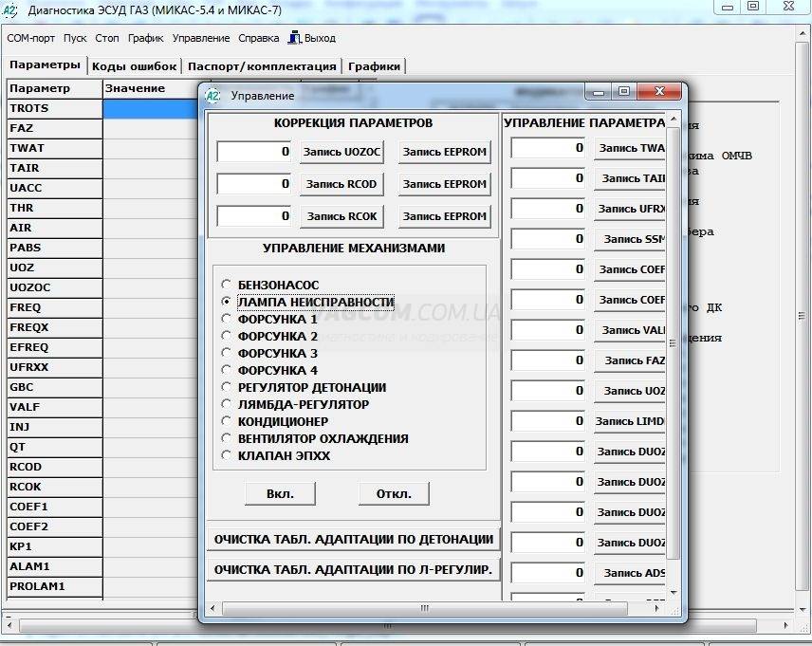This screenshot has width=812, height=646.
Task: Choose the ФОРСУНКА 1 radio button
Action: pos(226,319)
